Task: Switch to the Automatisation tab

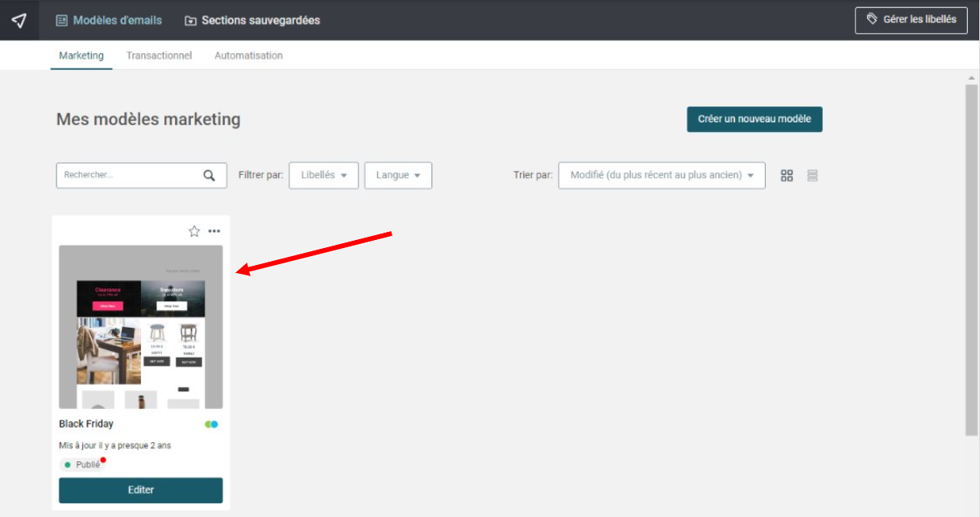Action: pos(248,56)
